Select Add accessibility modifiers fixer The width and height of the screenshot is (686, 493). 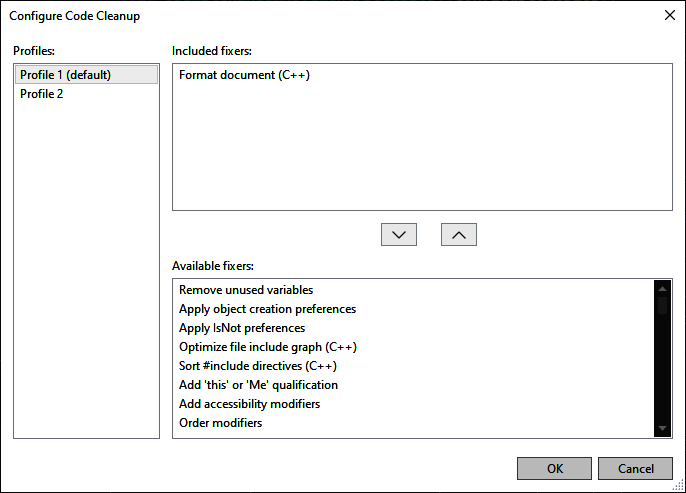(x=249, y=404)
